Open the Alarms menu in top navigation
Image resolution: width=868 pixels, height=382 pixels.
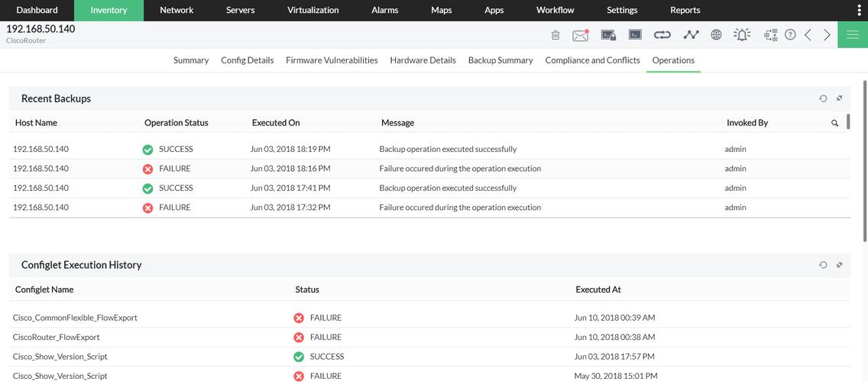pyautogui.click(x=385, y=10)
